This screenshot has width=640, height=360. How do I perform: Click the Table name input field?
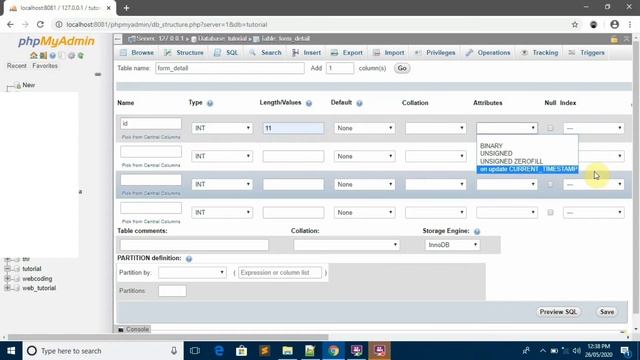point(230,68)
